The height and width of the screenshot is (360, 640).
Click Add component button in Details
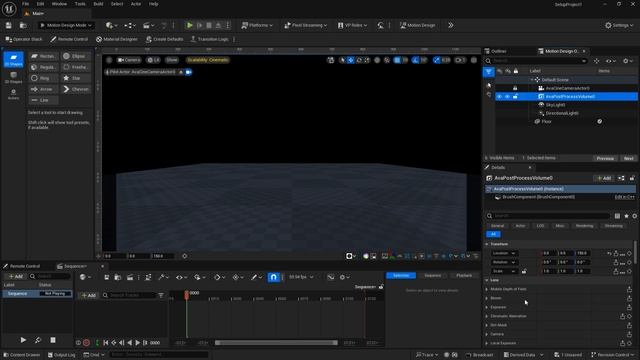point(604,178)
